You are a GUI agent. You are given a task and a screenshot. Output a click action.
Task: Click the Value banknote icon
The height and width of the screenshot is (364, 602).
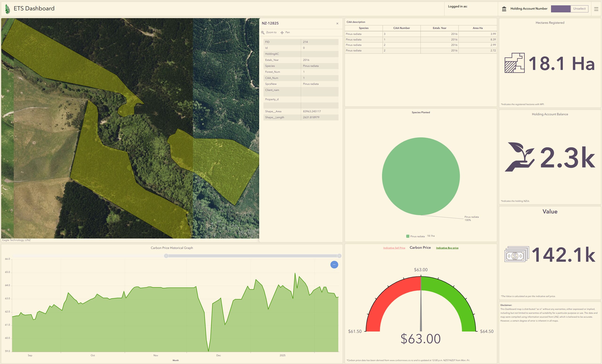[517, 254]
